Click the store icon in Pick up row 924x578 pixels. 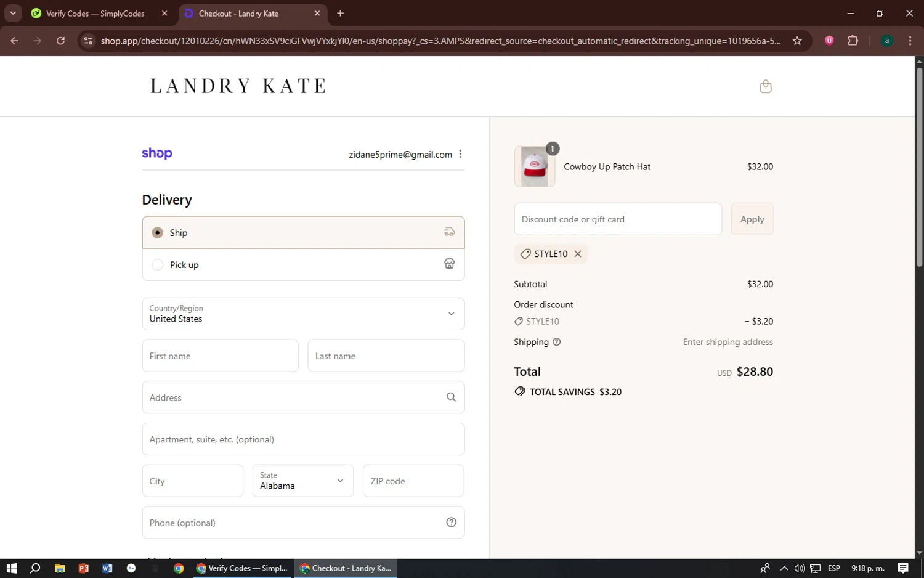(x=450, y=264)
